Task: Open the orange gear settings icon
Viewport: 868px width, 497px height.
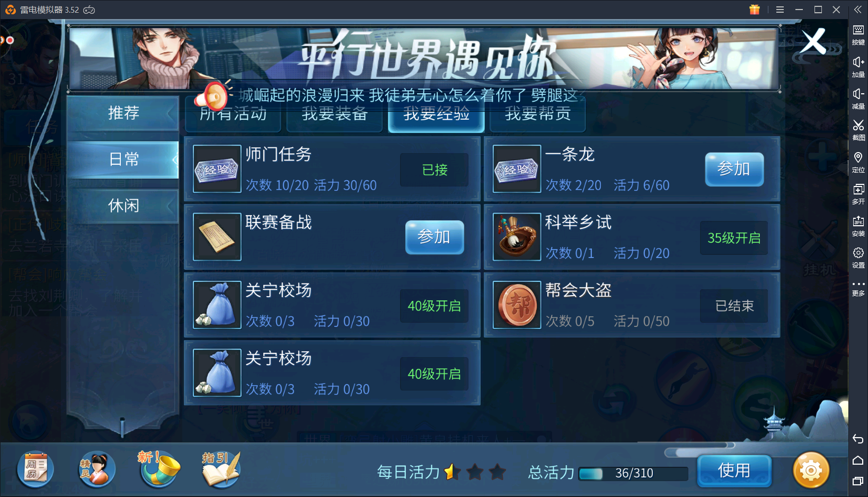Action: coord(811,470)
